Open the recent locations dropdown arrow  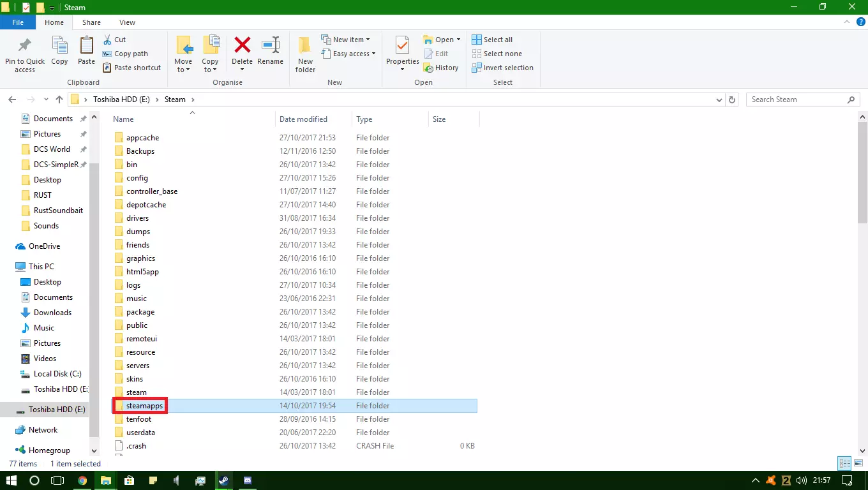(x=46, y=100)
